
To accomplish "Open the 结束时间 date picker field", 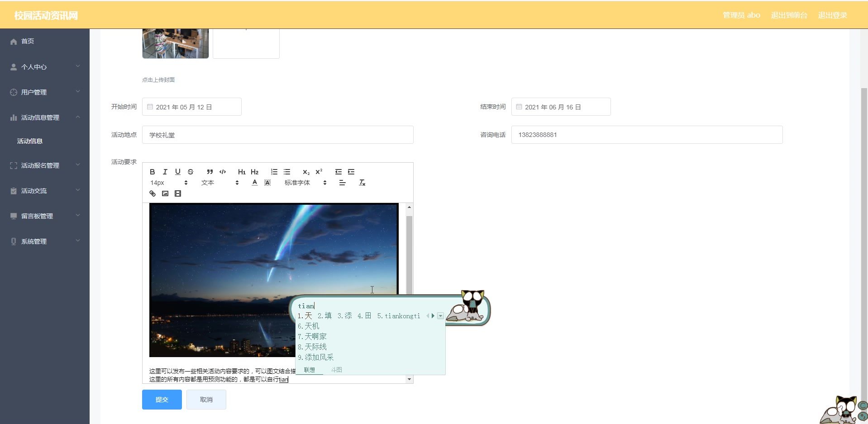I will [561, 107].
